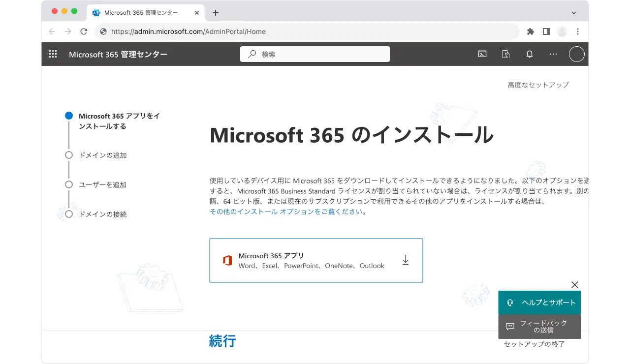The image size is (630, 364).
Task: Click the 検索 search field
Action: (x=315, y=54)
